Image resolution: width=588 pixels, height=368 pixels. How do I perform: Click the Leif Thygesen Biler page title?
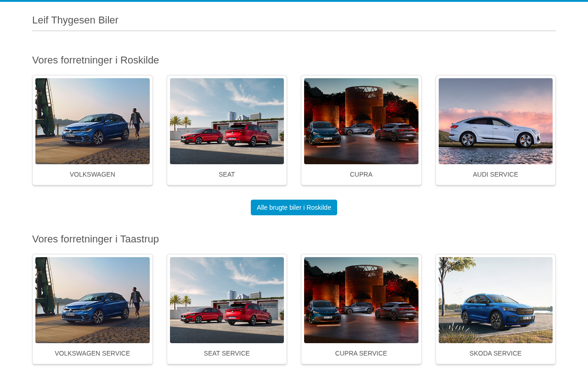[x=75, y=20]
